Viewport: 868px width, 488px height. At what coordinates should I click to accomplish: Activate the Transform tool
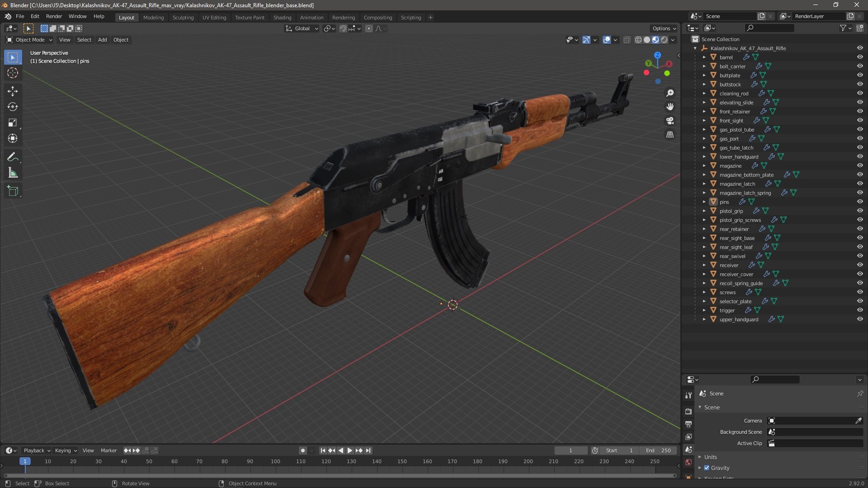click(13, 138)
